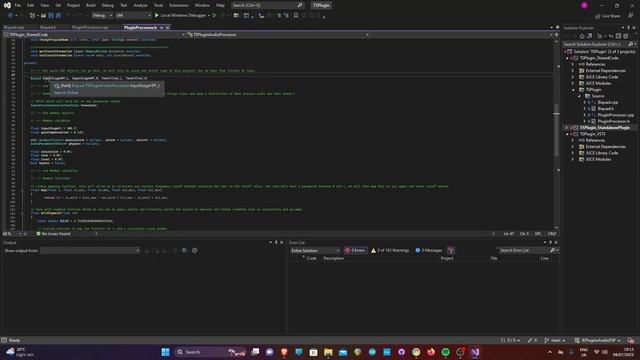640x360 pixels.
Task: Toggle pin on PluginProcessor.h tab
Action: (x=162, y=27)
